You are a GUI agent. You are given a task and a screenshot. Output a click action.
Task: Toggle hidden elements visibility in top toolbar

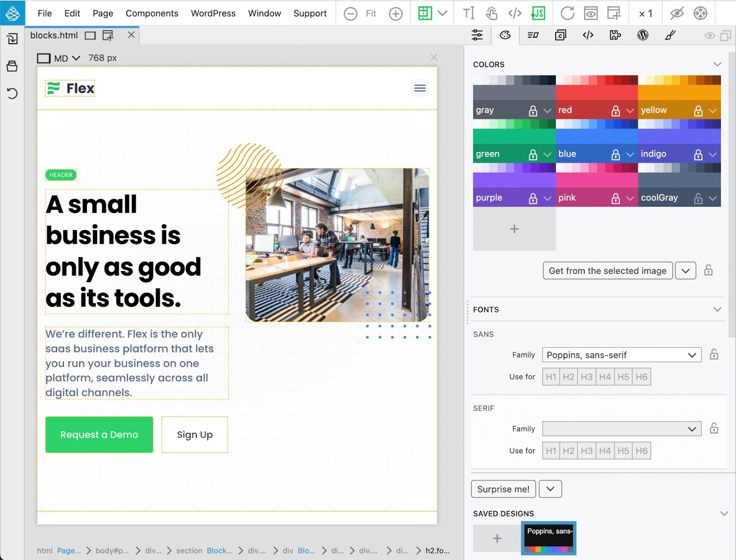tap(677, 13)
